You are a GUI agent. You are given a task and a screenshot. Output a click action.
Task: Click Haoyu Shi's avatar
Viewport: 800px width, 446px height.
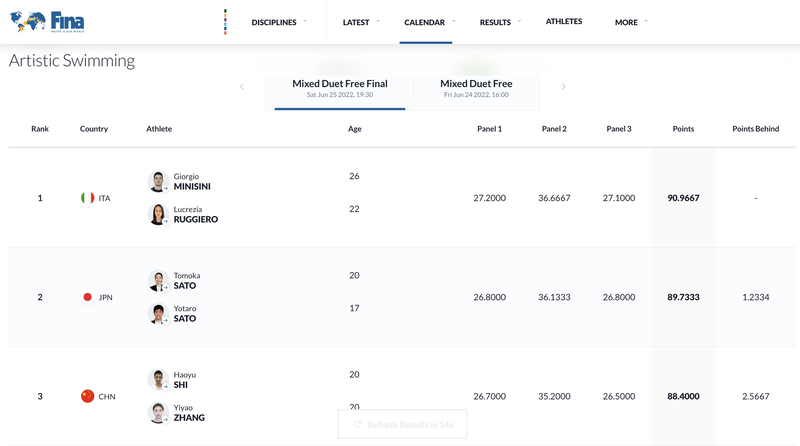158,380
